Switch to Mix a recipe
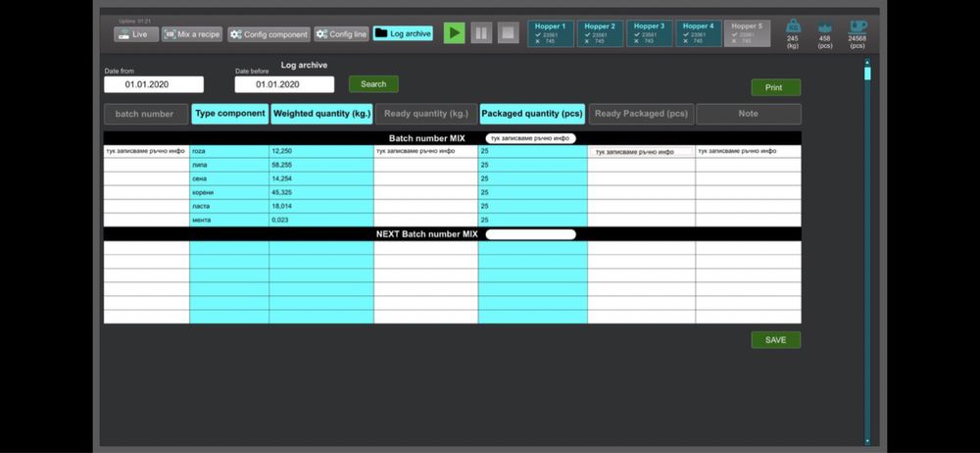 (x=192, y=34)
